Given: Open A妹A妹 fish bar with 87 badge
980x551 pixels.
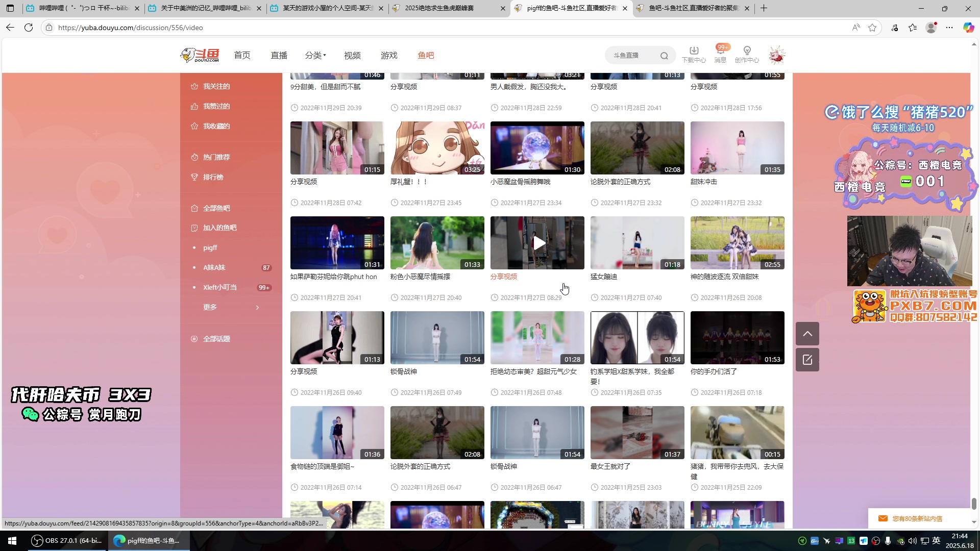Looking at the screenshot, I should click(231, 267).
